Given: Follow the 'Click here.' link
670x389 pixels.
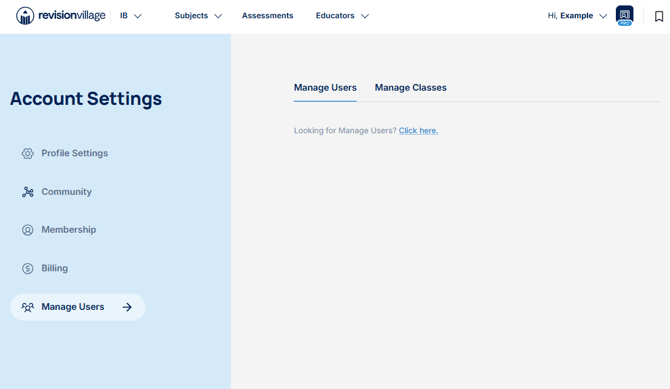Looking at the screenshot, I should pyautogui.click(x=418, y=131).
